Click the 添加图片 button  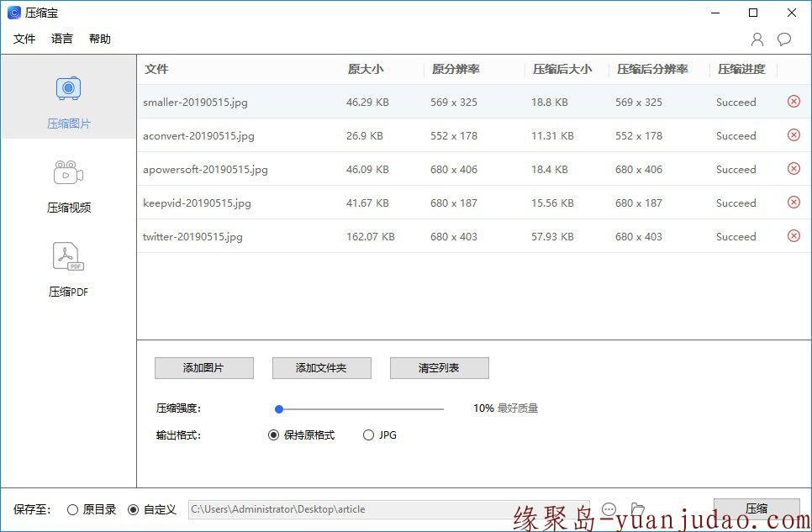click(204, 368)
